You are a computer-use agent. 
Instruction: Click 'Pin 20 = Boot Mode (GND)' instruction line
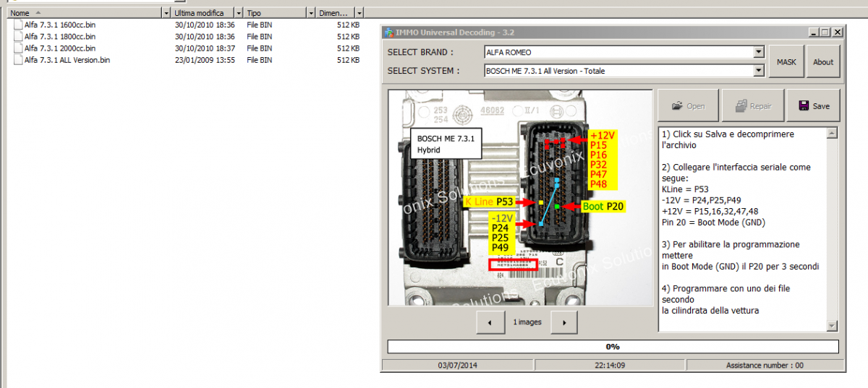coord(713,223)
